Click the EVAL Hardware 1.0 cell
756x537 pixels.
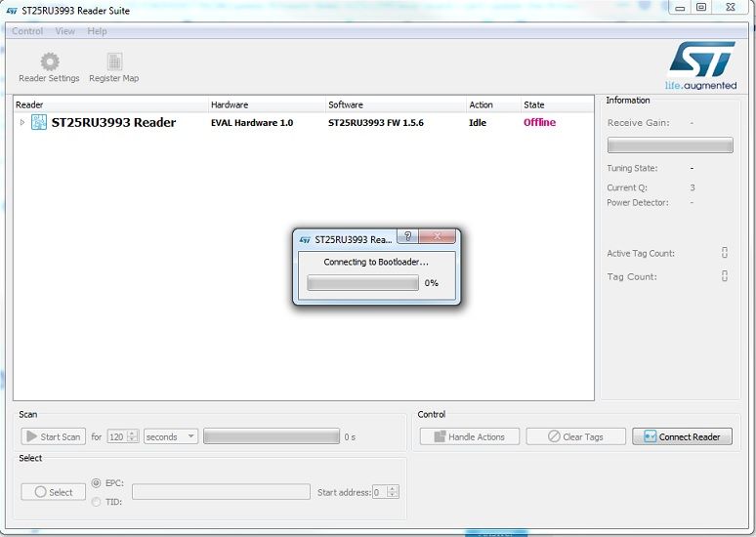point(252,123)
